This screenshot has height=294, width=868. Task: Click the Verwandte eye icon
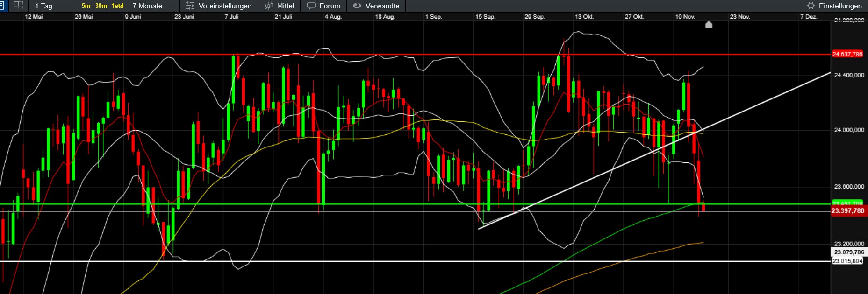click(x=357, y=6)
